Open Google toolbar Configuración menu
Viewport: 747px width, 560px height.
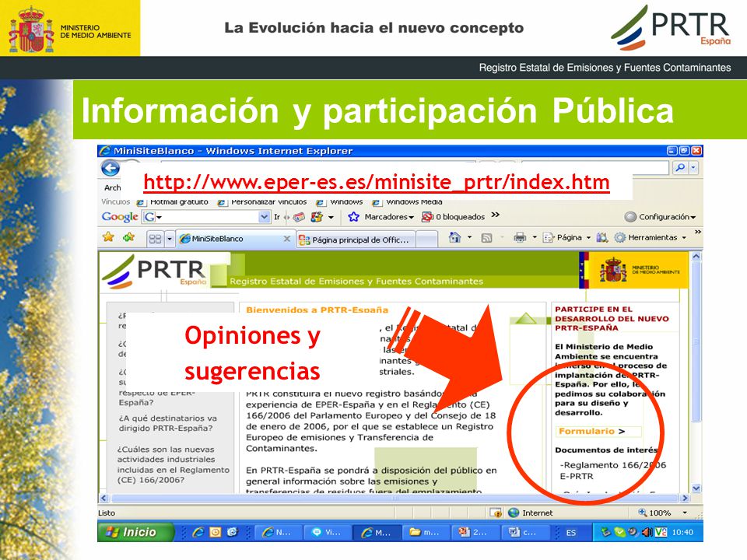(x=660, y=217)
